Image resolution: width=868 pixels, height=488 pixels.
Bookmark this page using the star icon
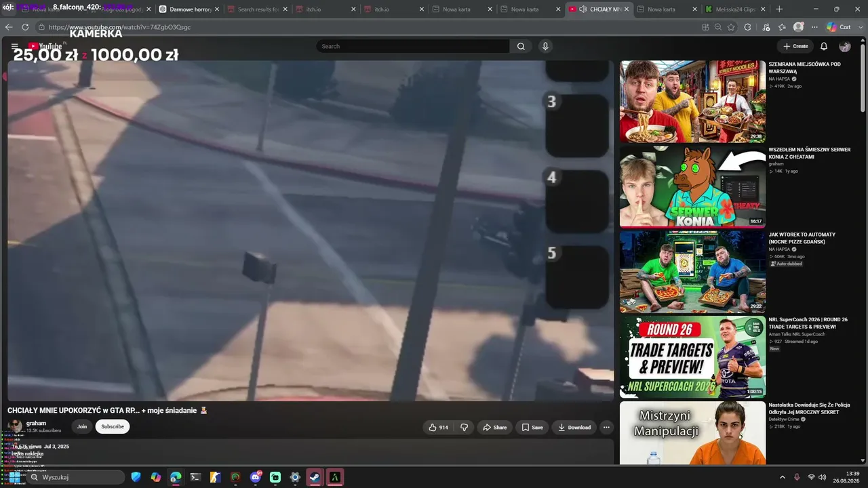point(731,27)
